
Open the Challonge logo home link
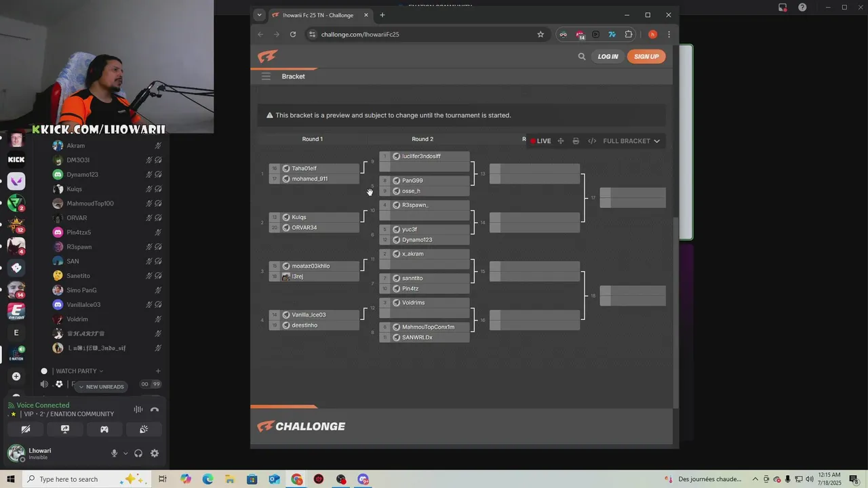[x=267, y=57]
